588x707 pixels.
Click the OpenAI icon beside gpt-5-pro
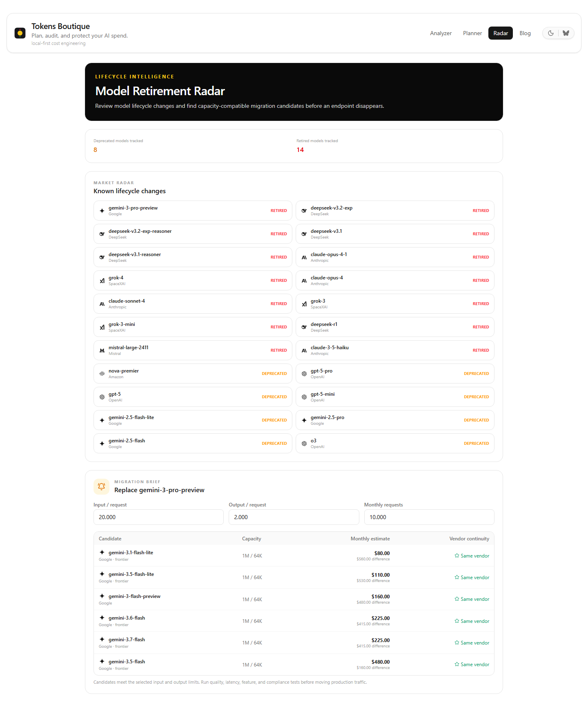click(x=304, y=374)
